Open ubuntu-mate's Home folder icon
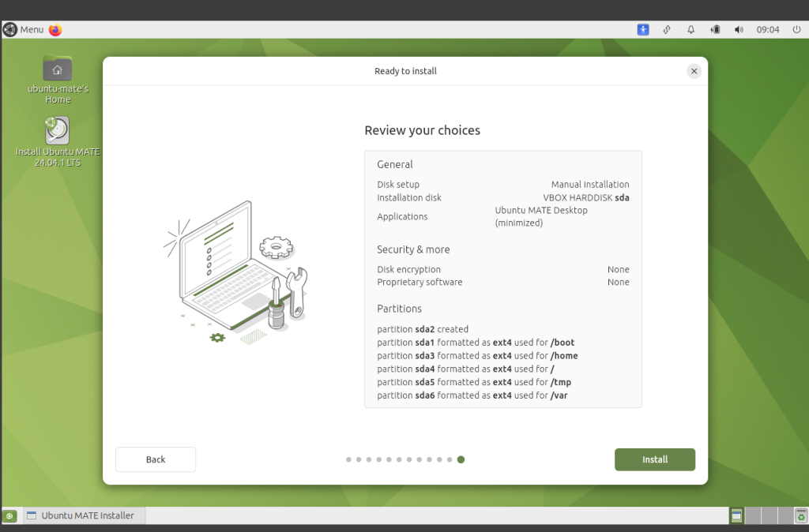Image resolution: width=809 pixels, height=532 pixels. tap(58, 69)
